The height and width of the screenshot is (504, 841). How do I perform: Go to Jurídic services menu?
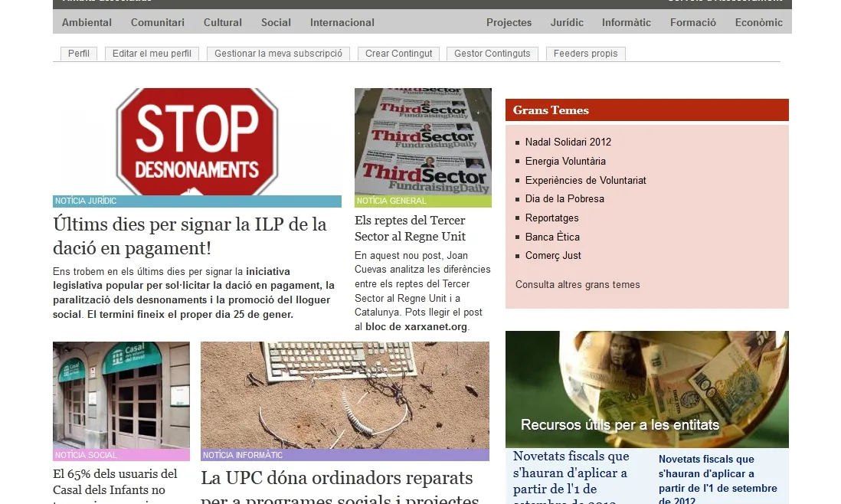pos(567,22)
